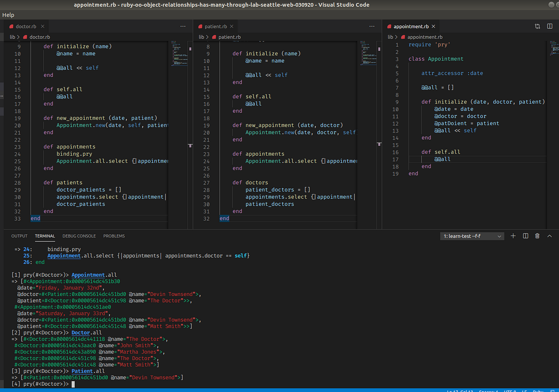
Task: Click 'def new_appointment (date, doctor)' in patient.rb
Action: click(x=288, y=125)
